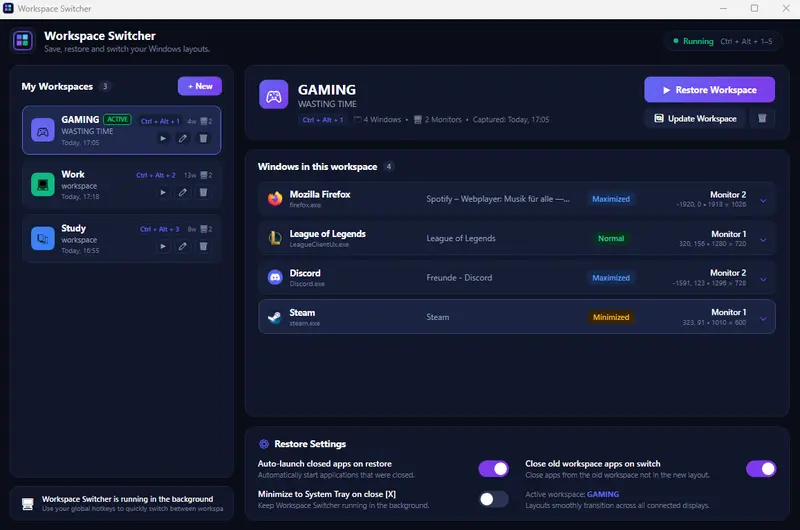Click the ACTIVE badge on GAMING
This screenshot has width=800, height=530.
coord(117,119)
